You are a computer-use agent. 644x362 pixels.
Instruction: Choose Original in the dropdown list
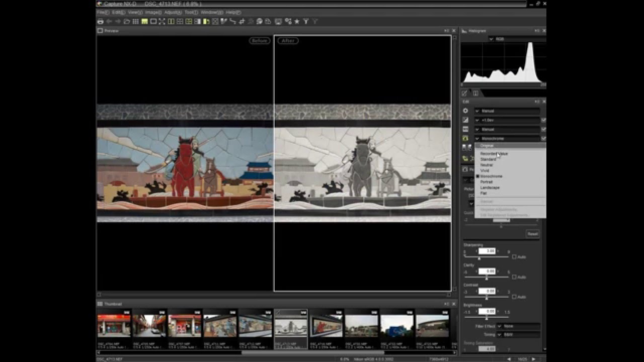pos(510,145)
